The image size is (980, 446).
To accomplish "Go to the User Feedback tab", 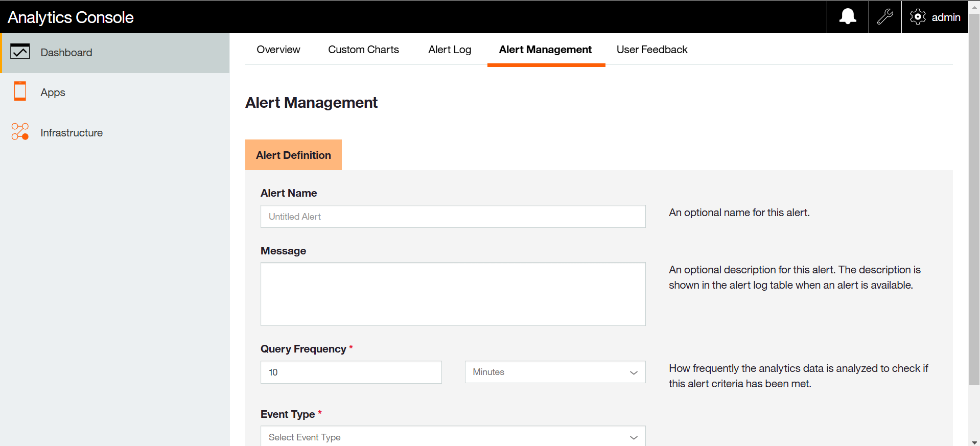I will (651, 50).
